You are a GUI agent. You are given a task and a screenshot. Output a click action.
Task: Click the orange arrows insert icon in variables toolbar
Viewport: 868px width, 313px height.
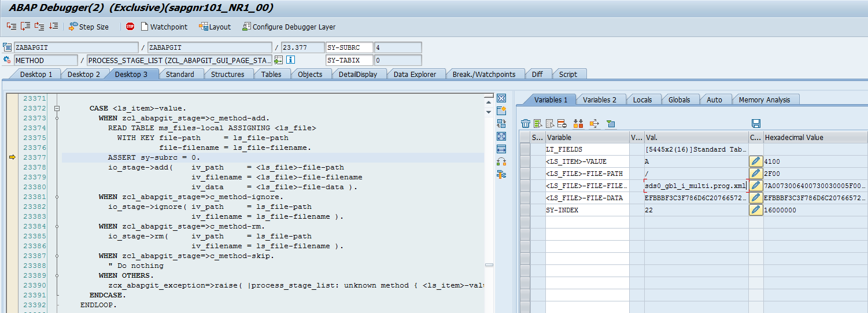578,123
